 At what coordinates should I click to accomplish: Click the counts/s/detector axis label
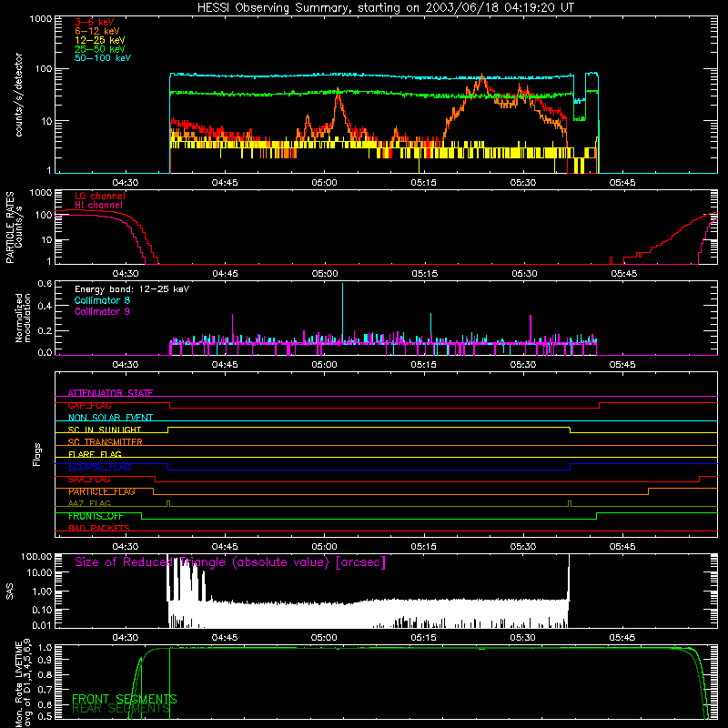[x=19, y=95]
